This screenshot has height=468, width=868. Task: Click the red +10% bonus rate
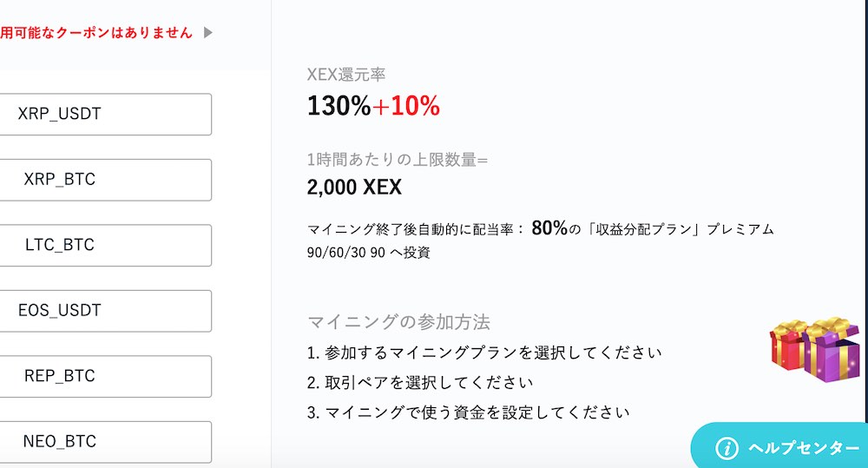click(x=405, y=105)
